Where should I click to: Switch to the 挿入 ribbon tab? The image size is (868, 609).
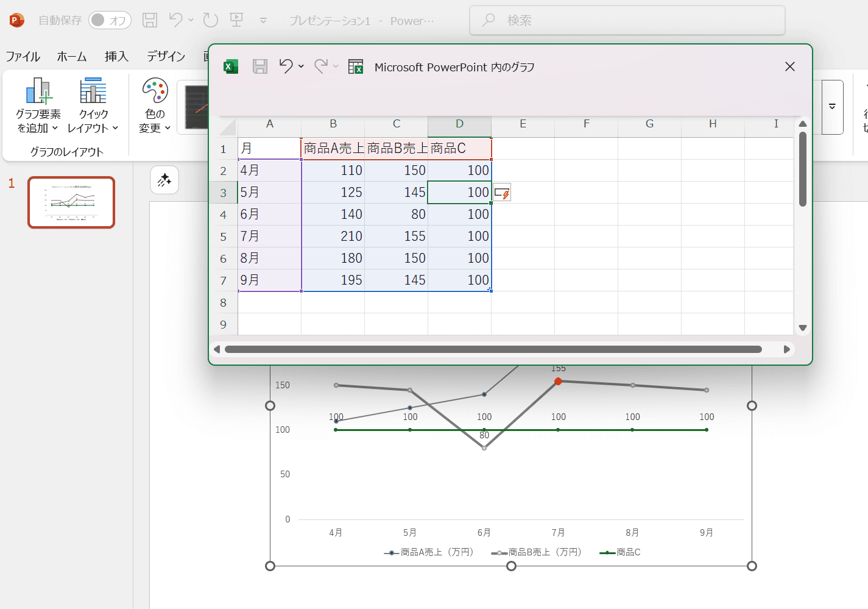(x=116, y=57)
